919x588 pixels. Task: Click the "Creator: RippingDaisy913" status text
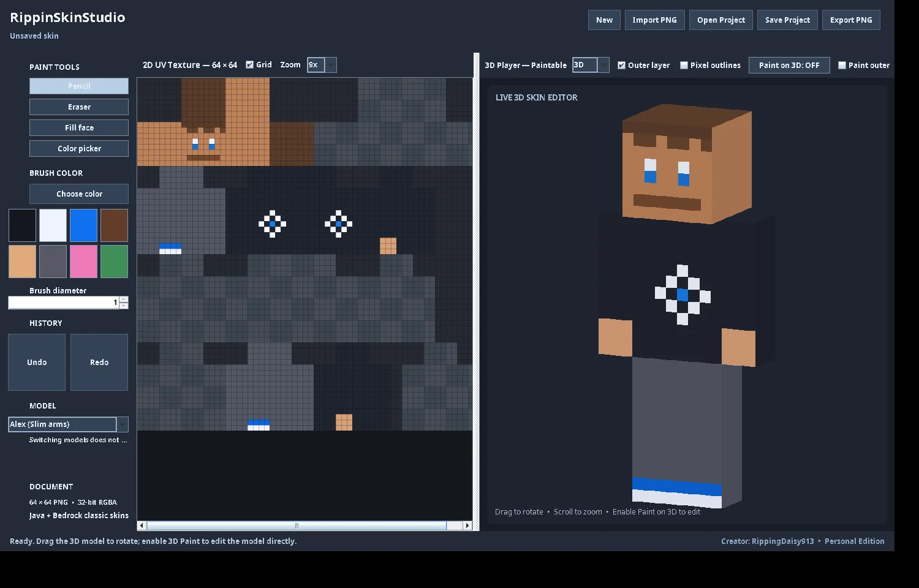pos(768,541)
